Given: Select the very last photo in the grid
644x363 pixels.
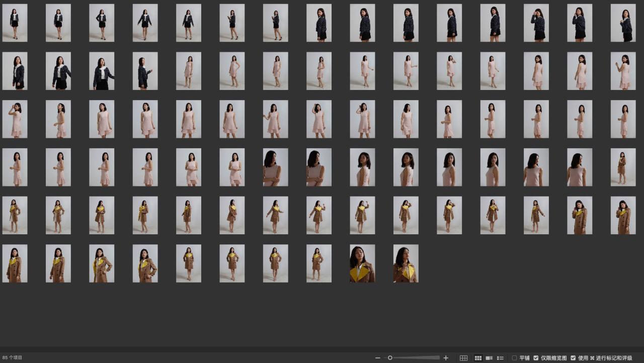Looking at the screenshot, I should (406, 263).
